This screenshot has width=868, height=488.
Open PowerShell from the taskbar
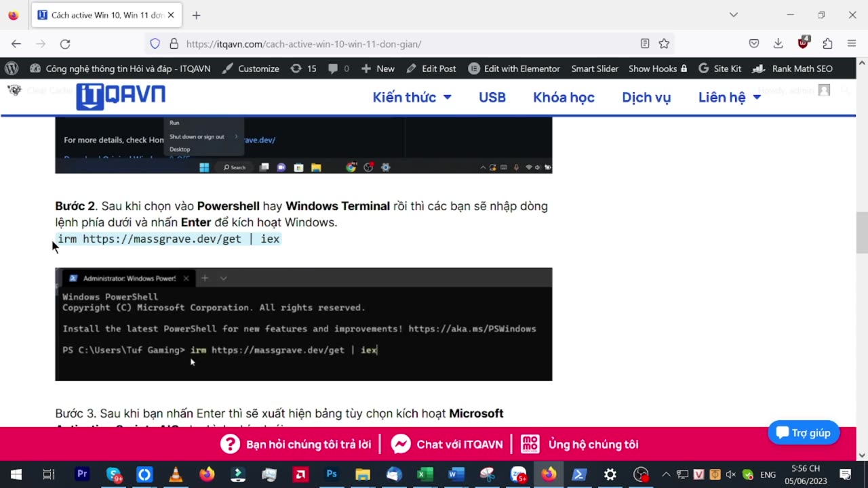click(x=580, y=474)
